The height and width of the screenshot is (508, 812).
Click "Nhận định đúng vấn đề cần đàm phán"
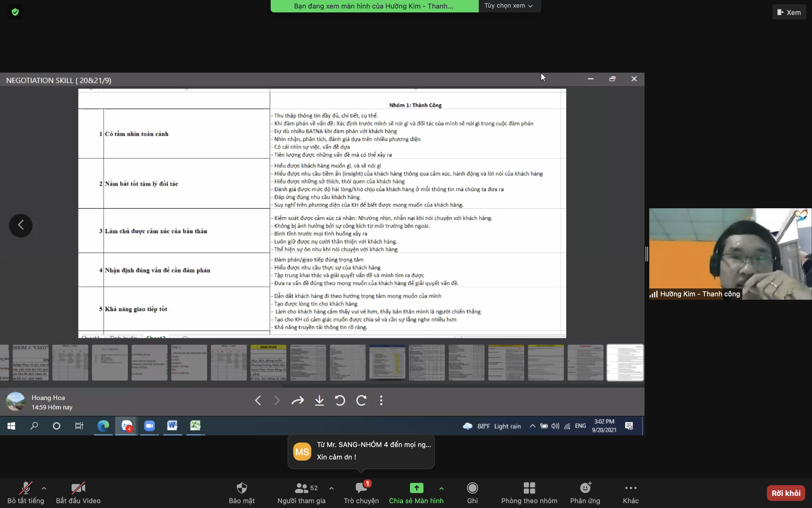(x=157, y=270)
